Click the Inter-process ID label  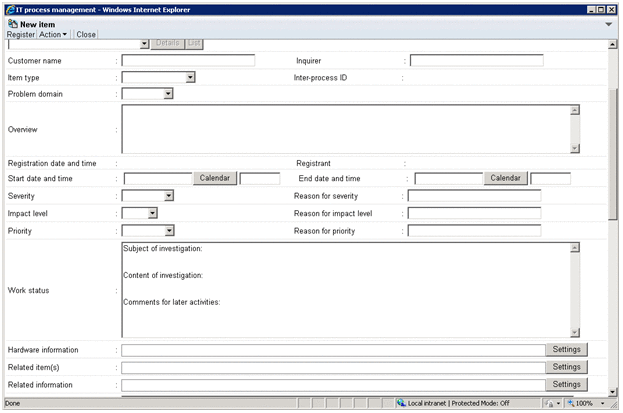tap(320, 78)
